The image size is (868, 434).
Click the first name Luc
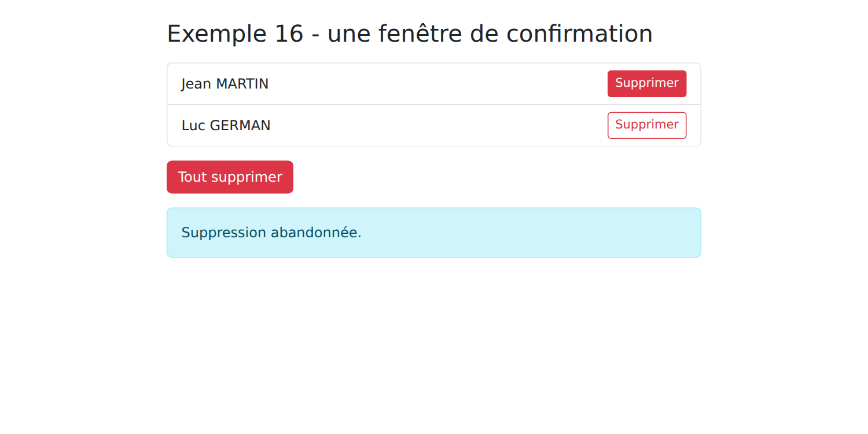tap(193, 126)
